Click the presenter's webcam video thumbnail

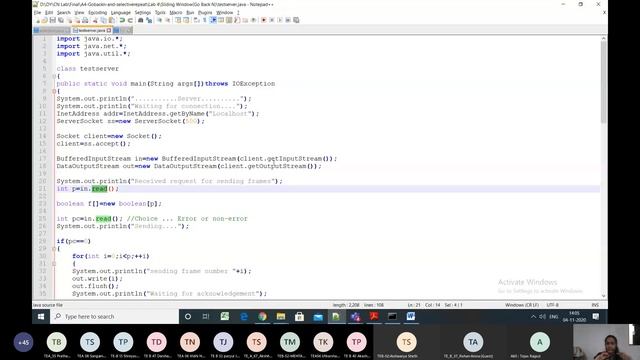pos(607,342)
